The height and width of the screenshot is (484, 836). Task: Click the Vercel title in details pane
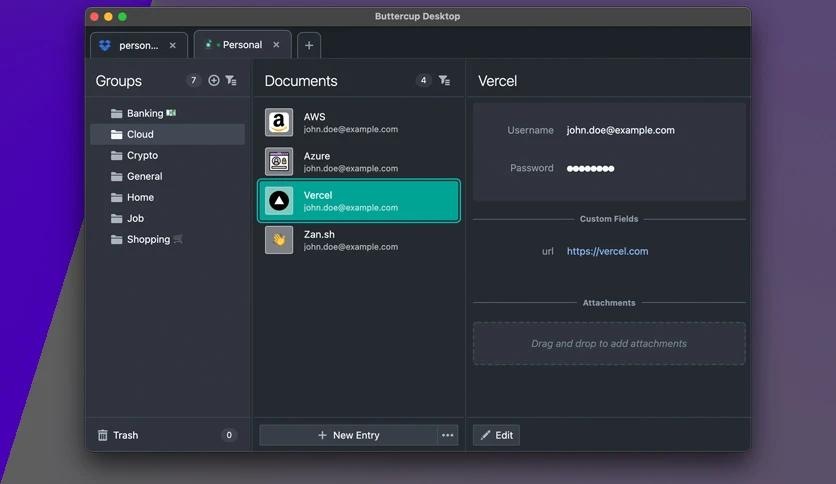[497, 81]
